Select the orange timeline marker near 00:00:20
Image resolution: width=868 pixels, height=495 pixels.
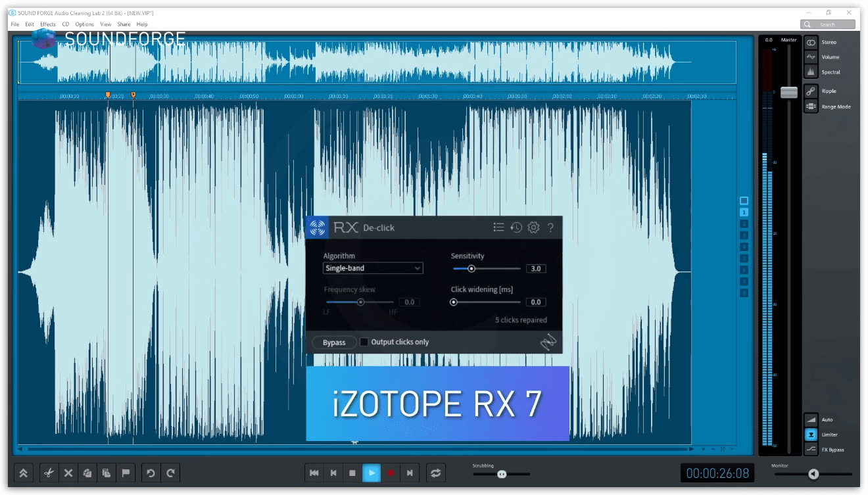coord(108,95)
